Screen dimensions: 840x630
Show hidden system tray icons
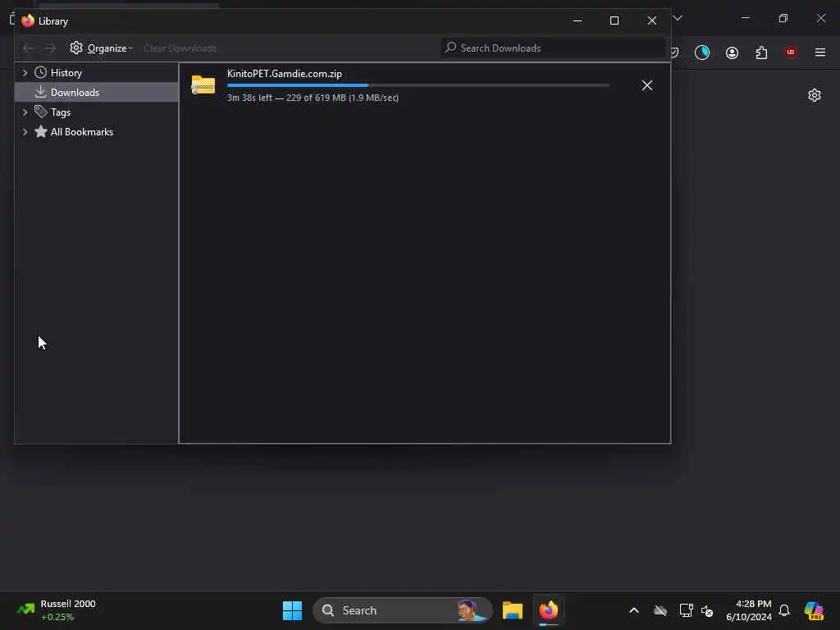[634, 610]
